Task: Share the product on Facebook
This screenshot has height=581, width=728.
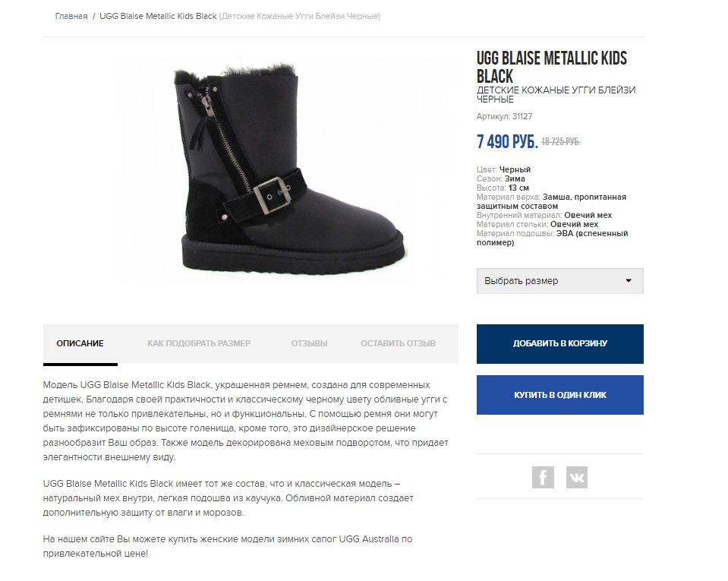Action: pos(543,477)
